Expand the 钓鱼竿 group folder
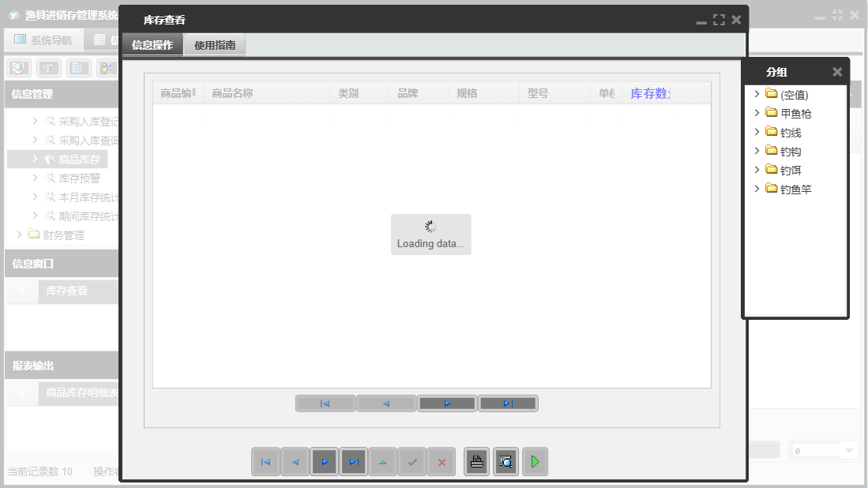Viewport: 868px width, 488px height. pyautogui.click(x=757, y=188)
